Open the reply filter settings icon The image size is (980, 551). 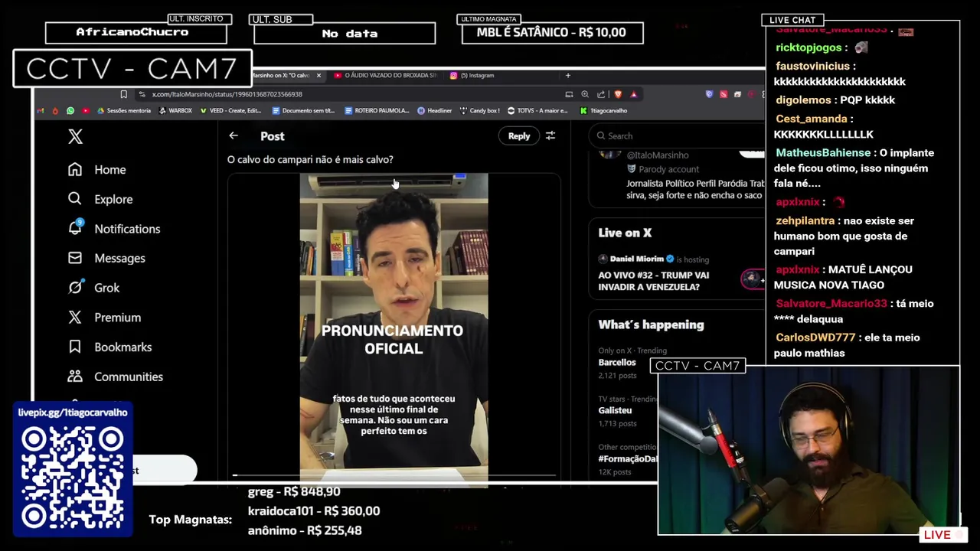click(x=550, y=135)
